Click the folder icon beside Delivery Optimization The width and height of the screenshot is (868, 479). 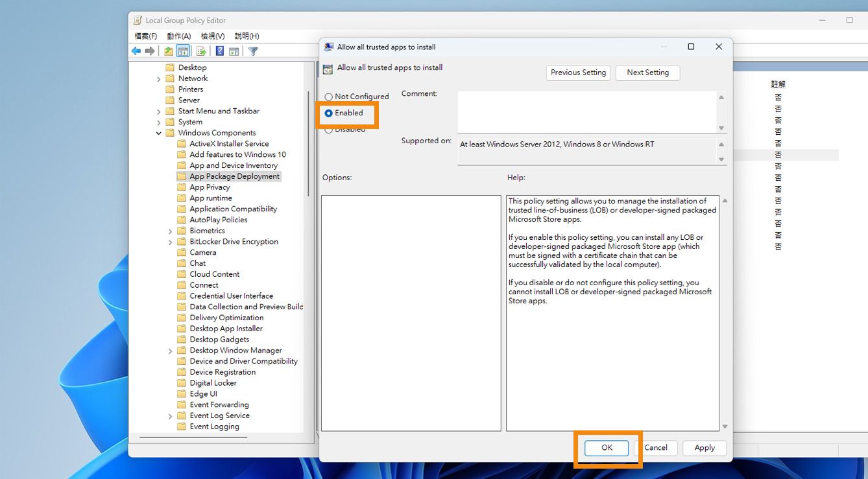(182, 318)
